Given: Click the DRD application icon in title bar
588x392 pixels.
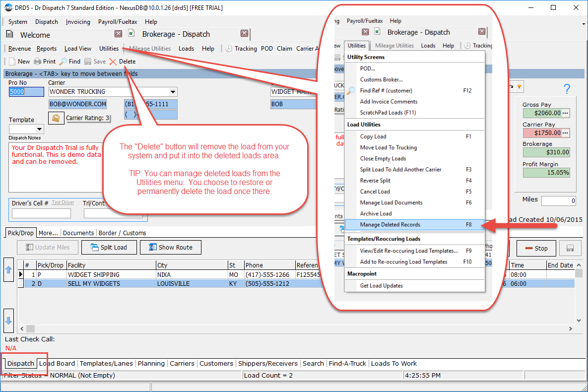Looking at the screenshot, I should (x=8, y=7).
